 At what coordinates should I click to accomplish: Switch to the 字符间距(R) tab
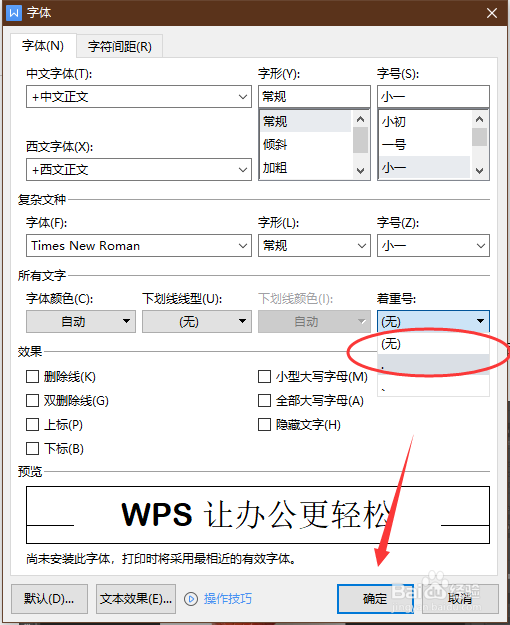click(120, 47)
